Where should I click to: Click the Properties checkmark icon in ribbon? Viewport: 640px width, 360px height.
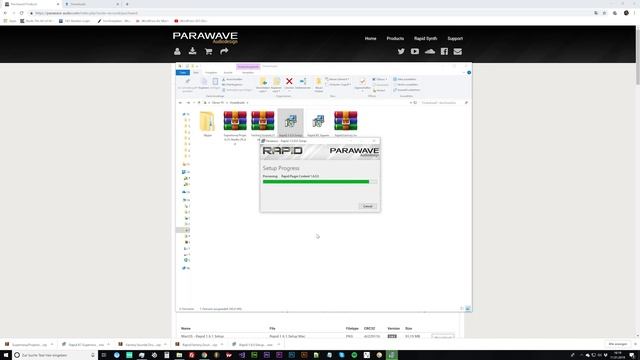[362, 82]
